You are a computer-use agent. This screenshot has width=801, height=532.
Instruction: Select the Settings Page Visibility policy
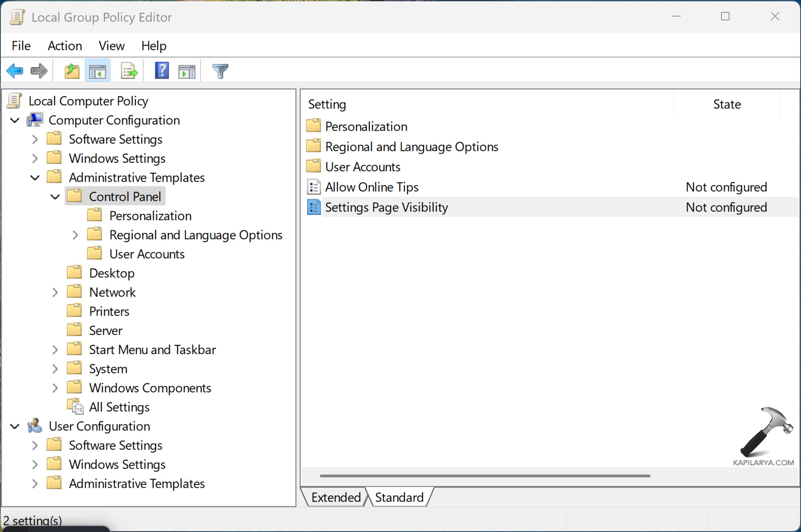pos(386,207)
